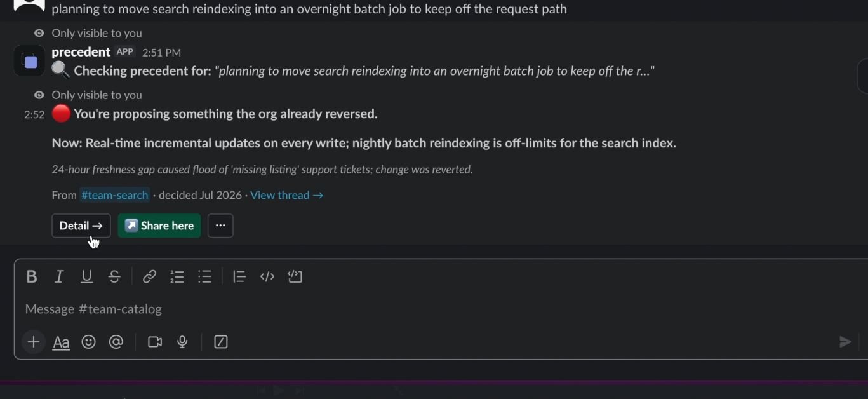Open the plus attachment menu

(34, 342)
